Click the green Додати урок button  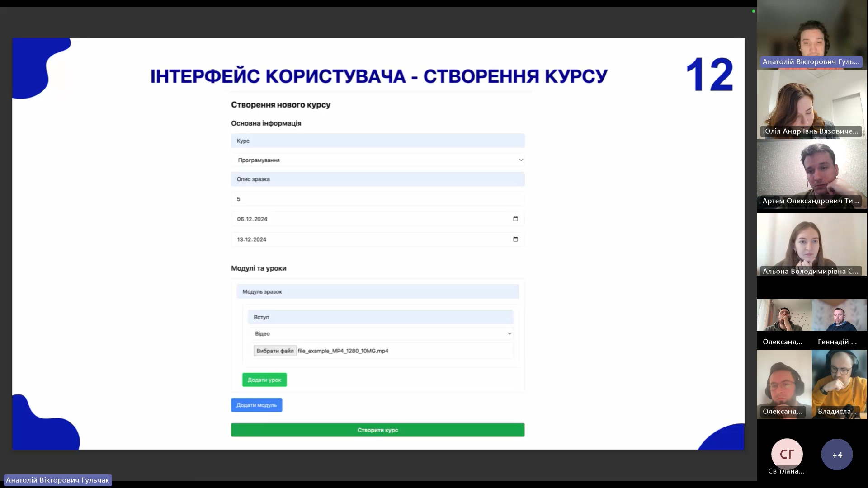point(264,380)
